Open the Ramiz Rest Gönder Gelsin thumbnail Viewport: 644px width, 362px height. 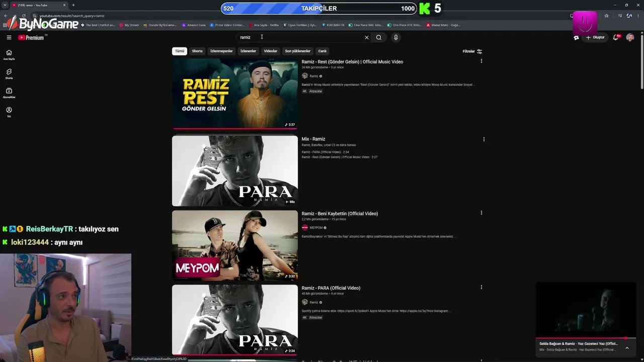coord(235,94)
